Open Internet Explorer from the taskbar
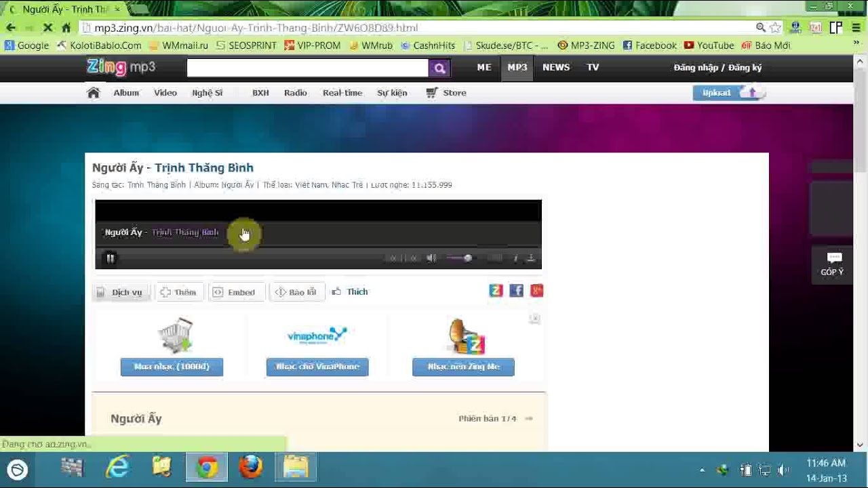Image resolution: width=868 pixels, height=488 pixels. [x=117, y=468]
